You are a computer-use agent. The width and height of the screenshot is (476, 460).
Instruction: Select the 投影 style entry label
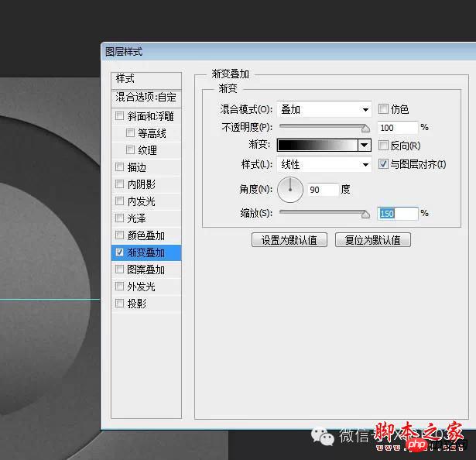[x=136, y=304]
